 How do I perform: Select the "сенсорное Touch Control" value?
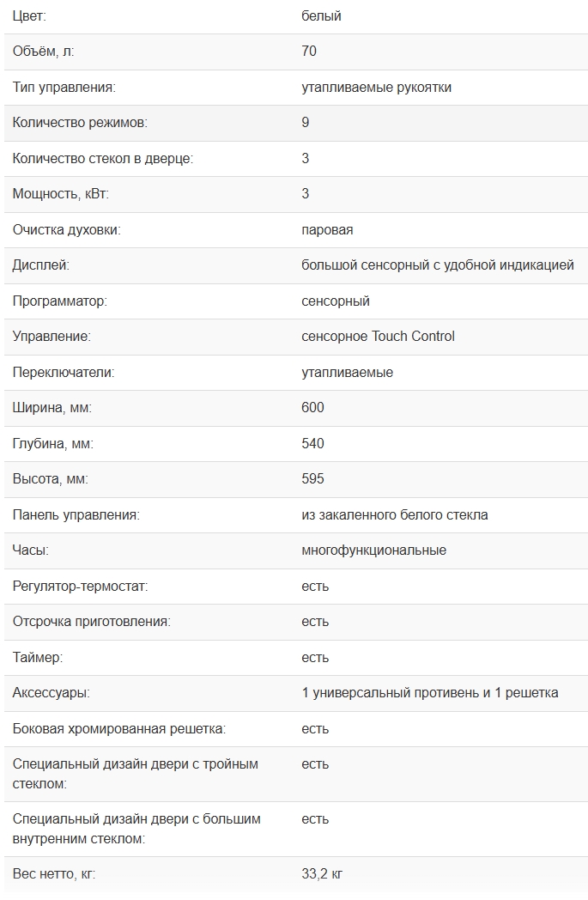point(378,337)
